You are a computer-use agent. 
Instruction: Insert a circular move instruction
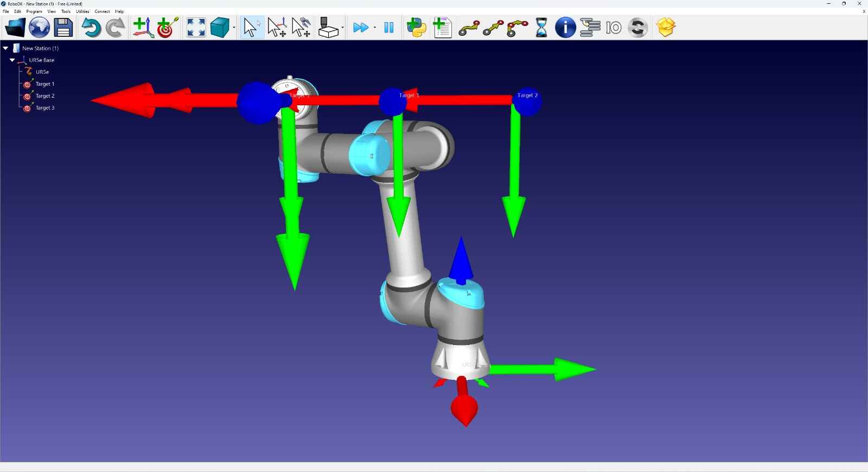point(518,28)
